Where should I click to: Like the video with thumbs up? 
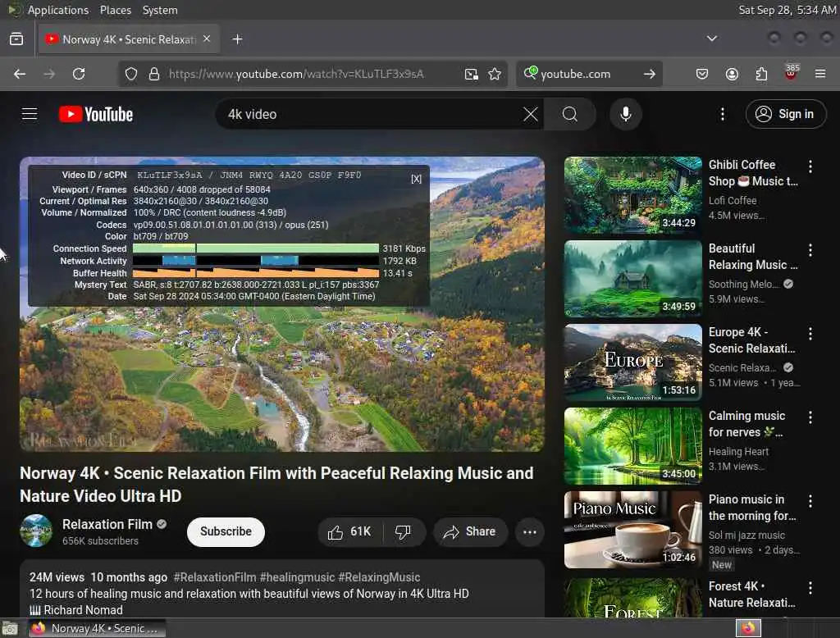pyautogui.click(x=350, y=532)
